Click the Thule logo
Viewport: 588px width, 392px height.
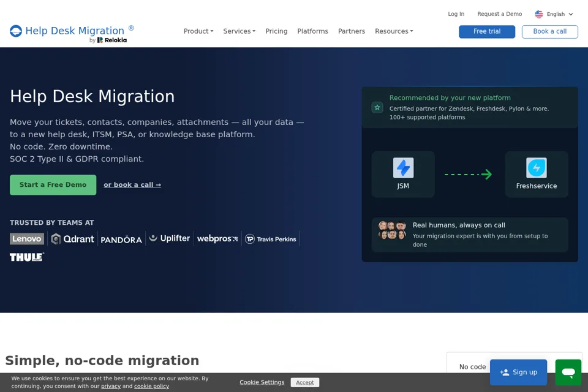click(26, 257)
